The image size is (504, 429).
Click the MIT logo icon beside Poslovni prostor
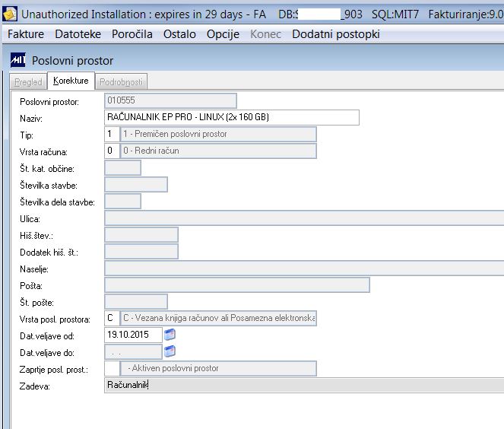click(x=17, y=60)
